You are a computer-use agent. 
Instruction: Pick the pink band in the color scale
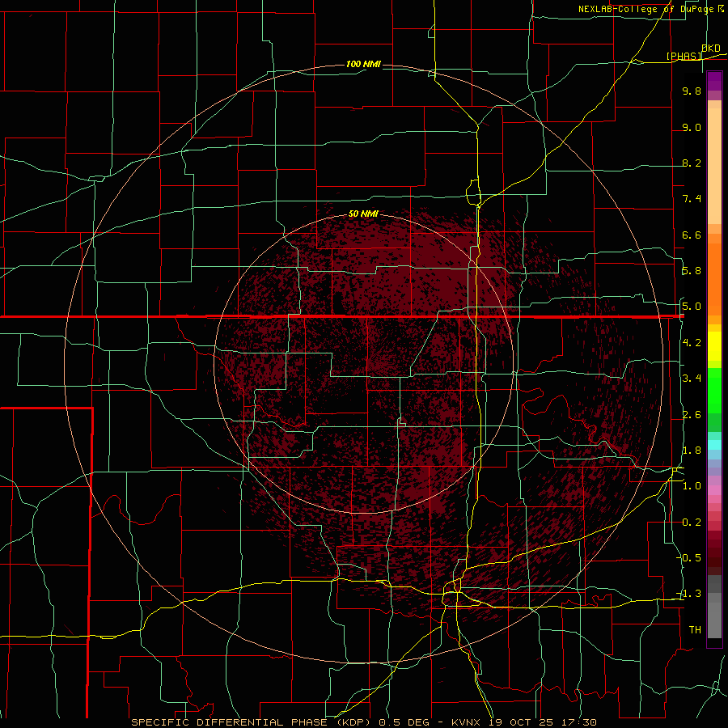point(714,490)
